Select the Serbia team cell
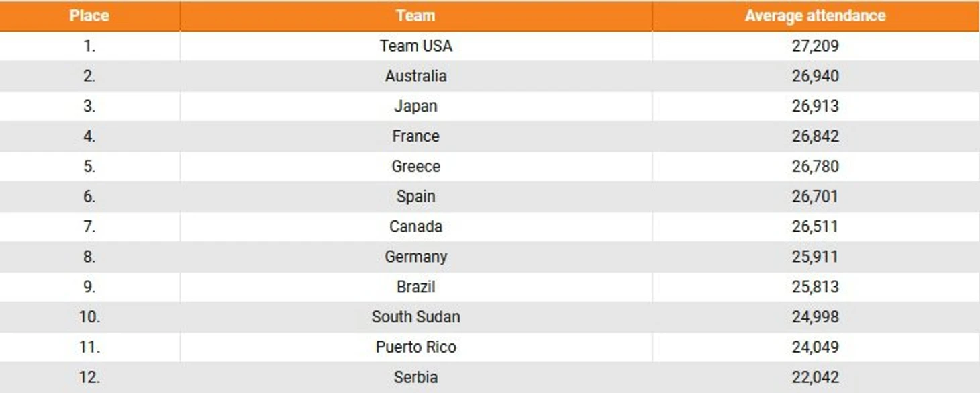This screenshot has width=980, height=393. coord(415,378)
